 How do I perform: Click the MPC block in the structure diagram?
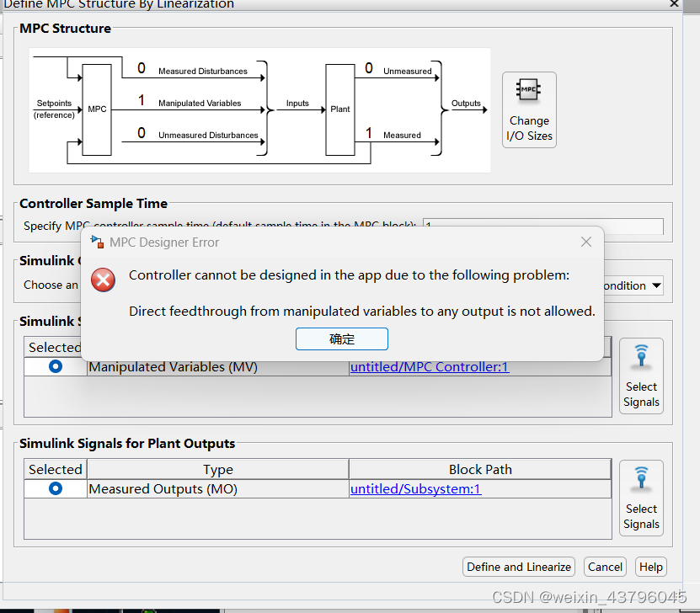(95, 109)
